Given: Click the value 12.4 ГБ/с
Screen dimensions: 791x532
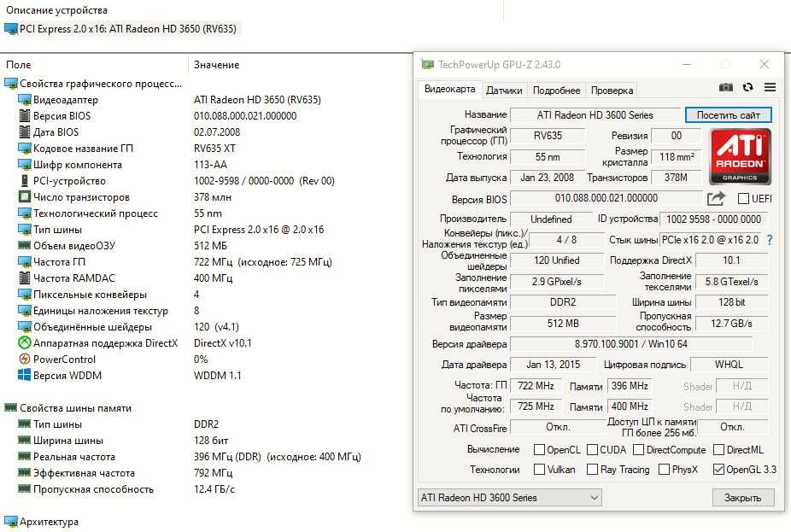Looking at the screenshot, I should [214, 488].
